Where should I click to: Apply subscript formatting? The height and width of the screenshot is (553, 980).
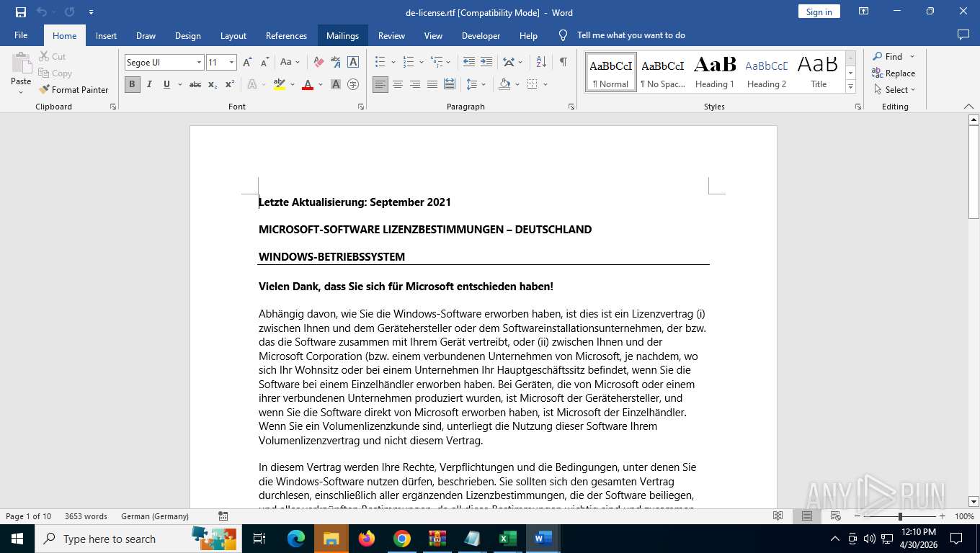[213, 84]
